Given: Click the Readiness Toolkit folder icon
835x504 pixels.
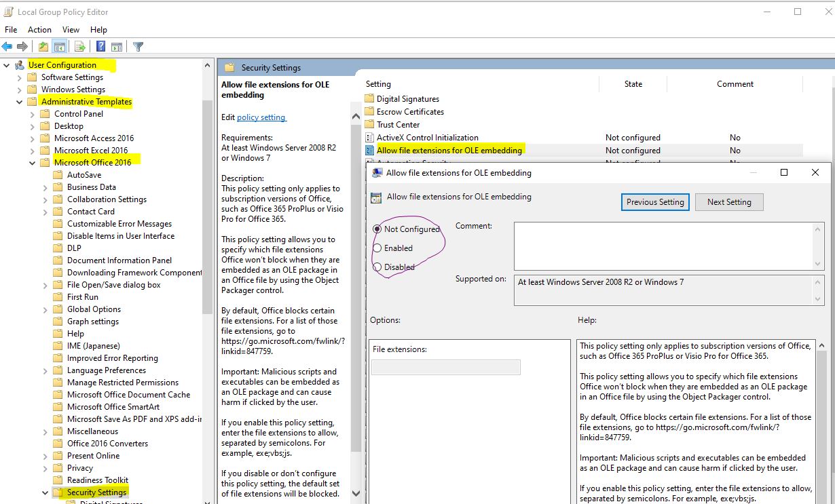Looking at the screenshot, I should 58,480.
